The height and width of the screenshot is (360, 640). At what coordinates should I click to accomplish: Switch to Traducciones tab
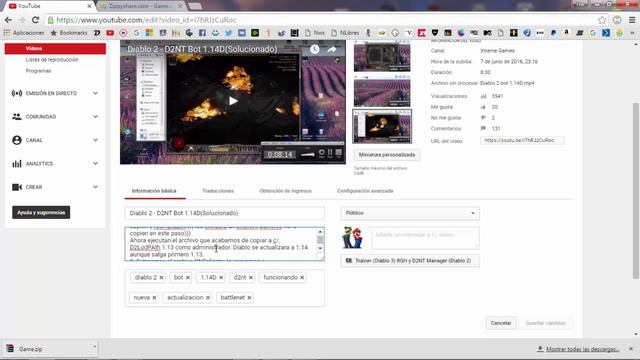click(x=218, y=191)
